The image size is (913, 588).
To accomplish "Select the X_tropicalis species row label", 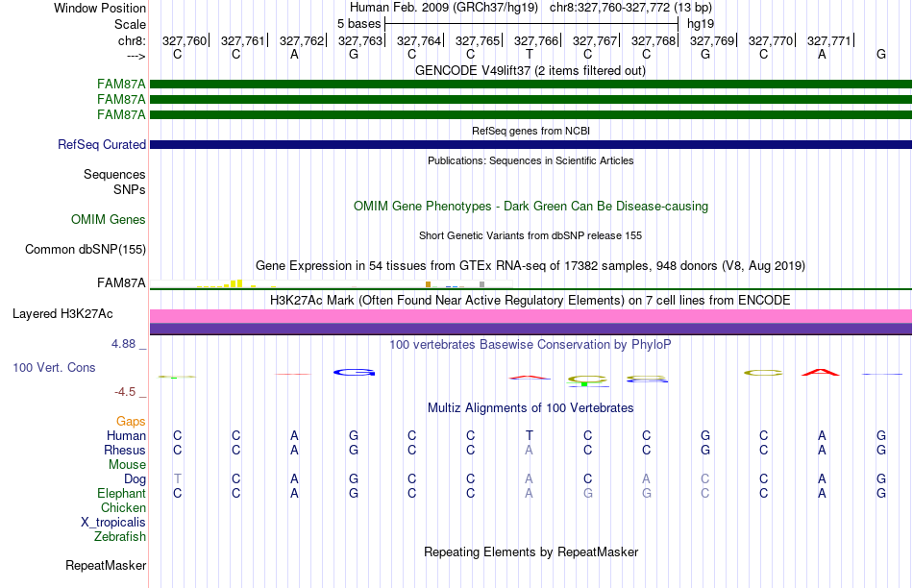I will [113, 523].
